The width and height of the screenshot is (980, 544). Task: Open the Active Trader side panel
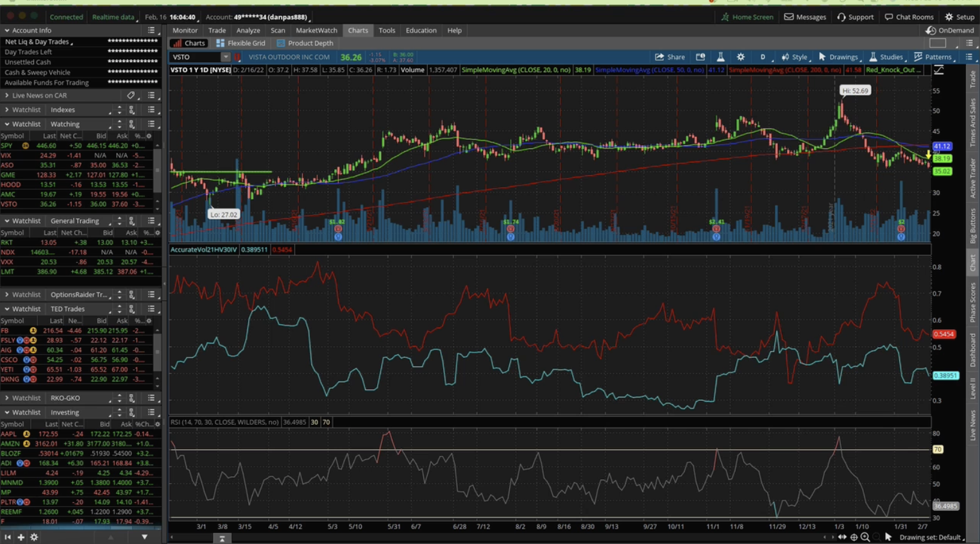973,178
